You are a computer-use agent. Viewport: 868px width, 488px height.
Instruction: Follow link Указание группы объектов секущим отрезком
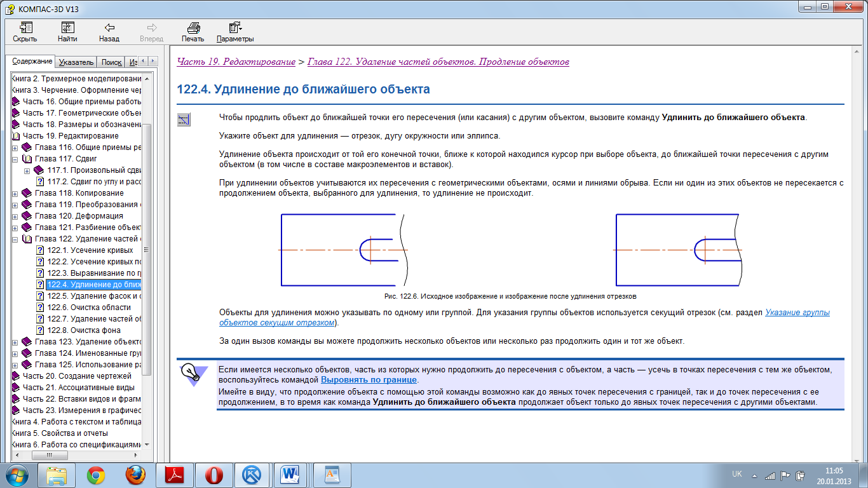click(524, 318)
